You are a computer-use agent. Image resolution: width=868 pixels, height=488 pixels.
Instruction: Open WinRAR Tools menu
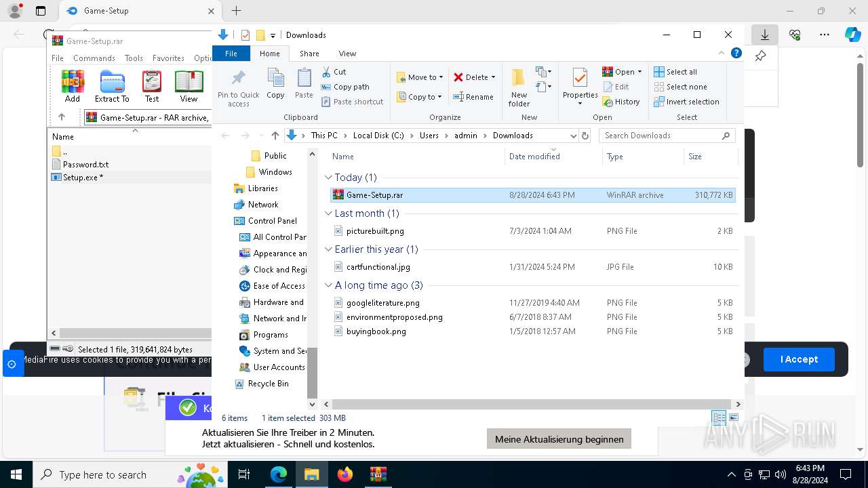tap(134, 58)
